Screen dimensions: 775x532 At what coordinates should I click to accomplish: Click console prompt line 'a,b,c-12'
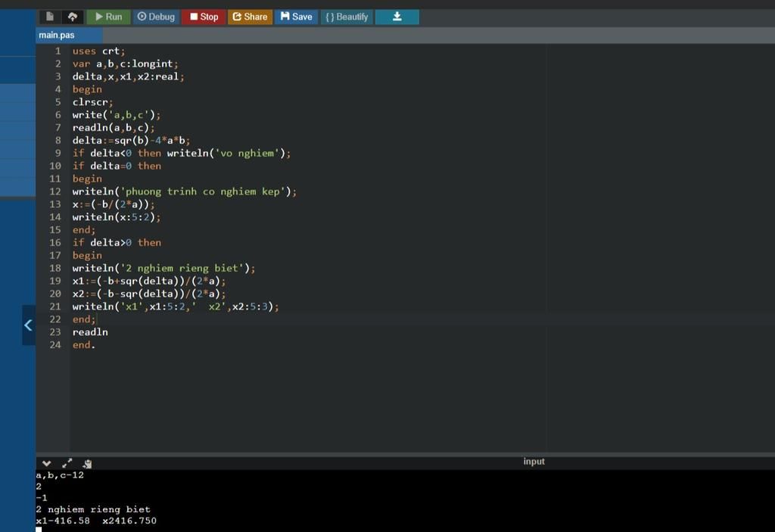60,475
